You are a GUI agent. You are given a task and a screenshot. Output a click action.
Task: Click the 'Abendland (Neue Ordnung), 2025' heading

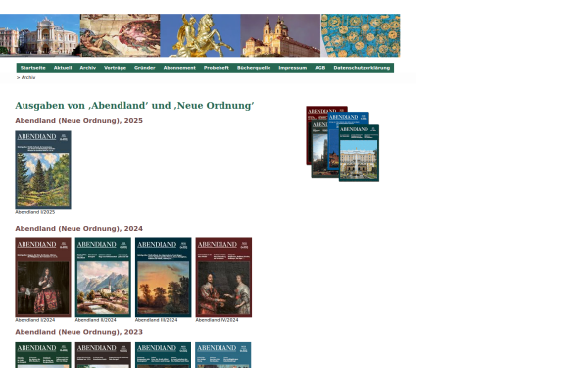(78, 120)
